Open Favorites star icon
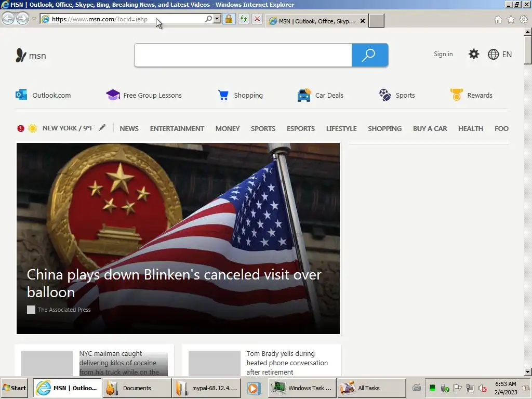 [x=511, y=19]
